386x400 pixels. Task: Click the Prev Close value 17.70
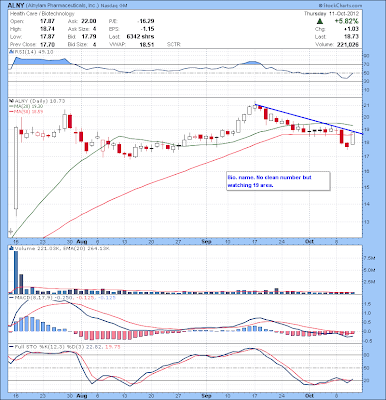(x=47, y=44)
